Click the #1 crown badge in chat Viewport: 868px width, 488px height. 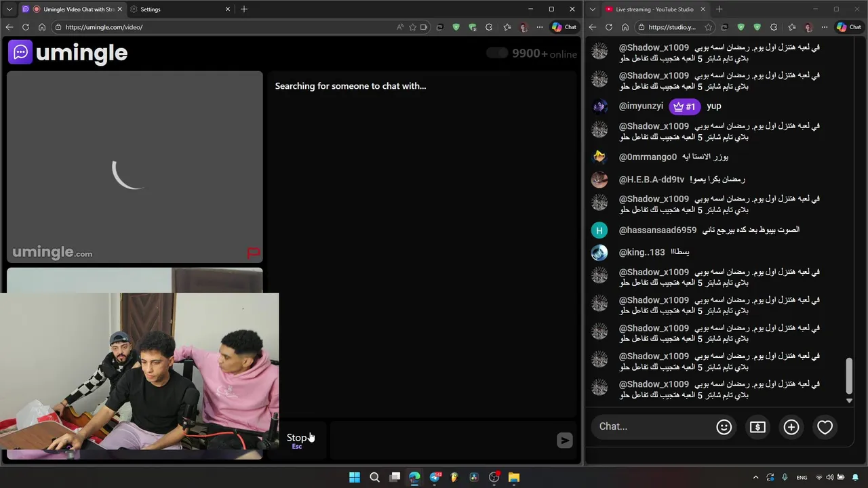pyautogui.click(x=684, y=106)
